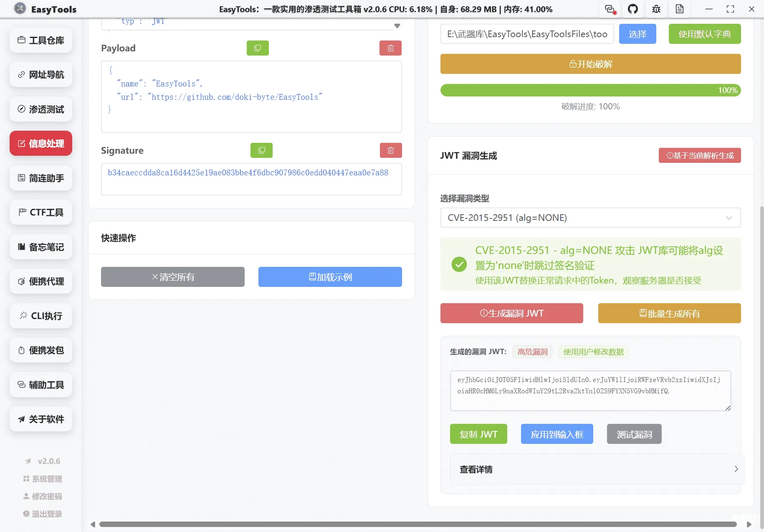Click the bug report icon in title bar
Screen dimensions: 764x532
(x=656, y=9)
